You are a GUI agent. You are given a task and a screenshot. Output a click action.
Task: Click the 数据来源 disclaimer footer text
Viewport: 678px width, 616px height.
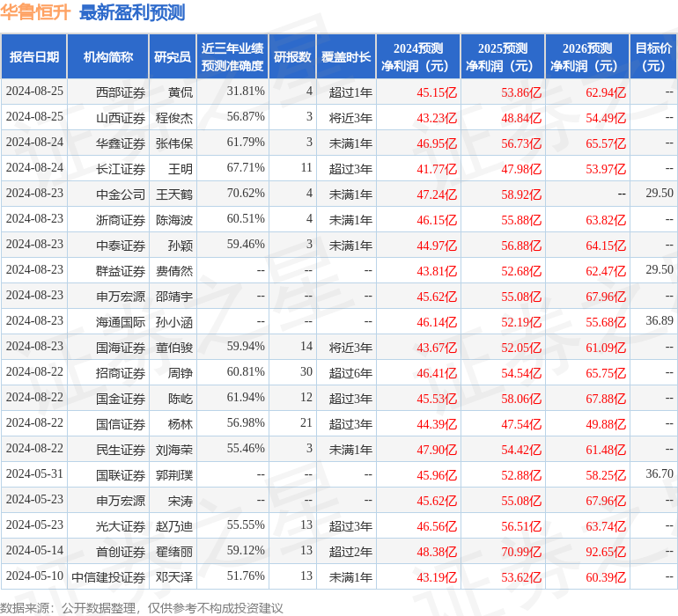142,608
